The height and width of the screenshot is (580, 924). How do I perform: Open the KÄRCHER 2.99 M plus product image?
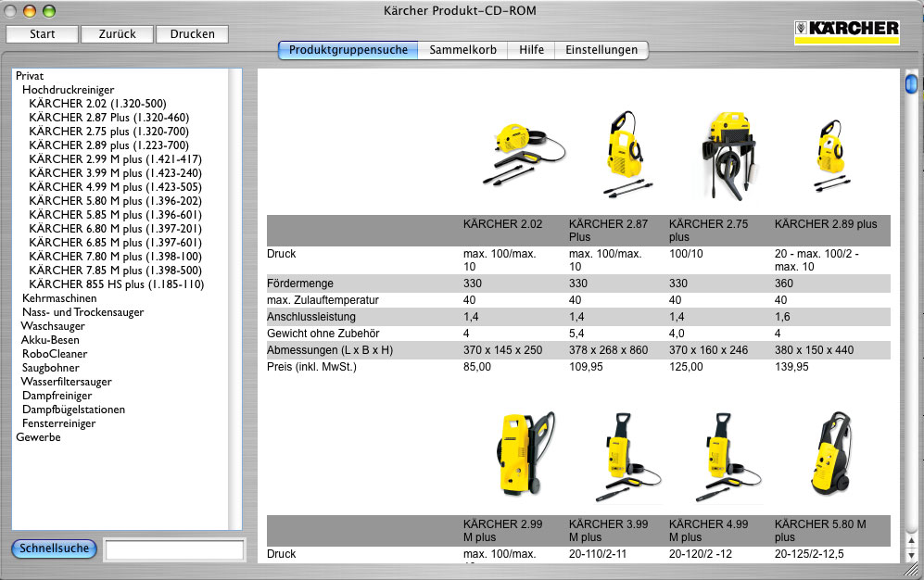pos(524,453)
